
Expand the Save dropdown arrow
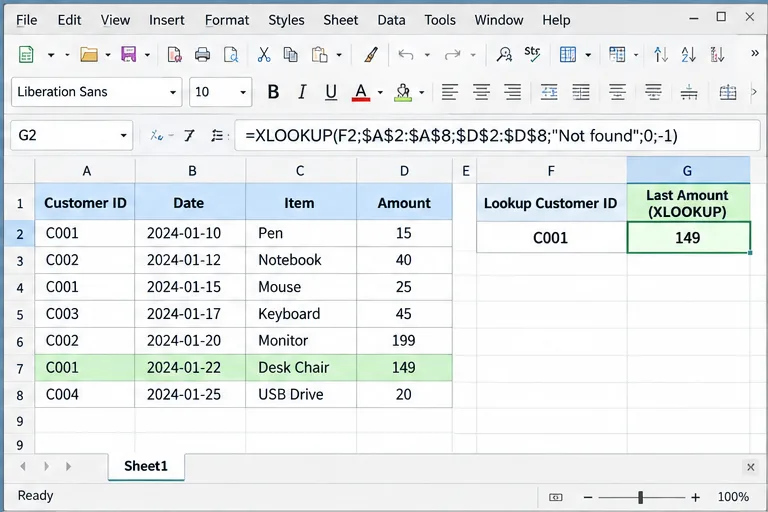(x=147, y=55)
